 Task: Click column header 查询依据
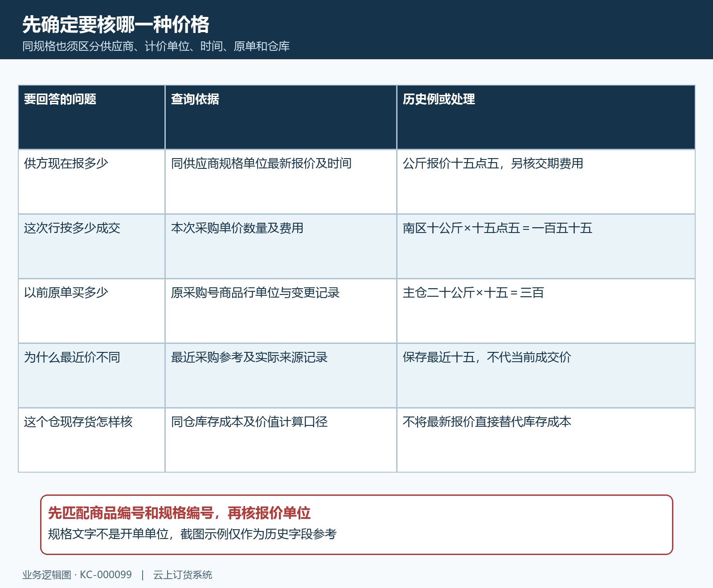[x=281, y=117]
